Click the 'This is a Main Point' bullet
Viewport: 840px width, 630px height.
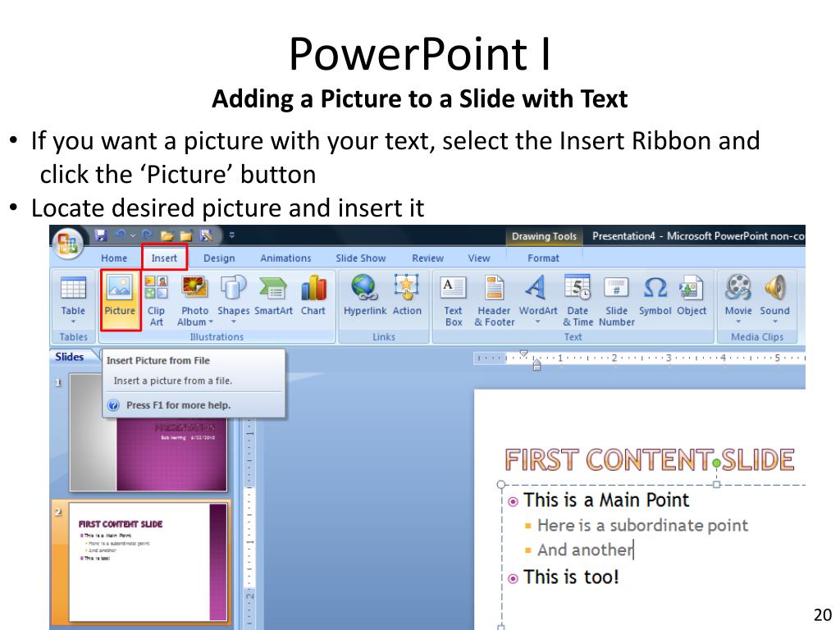coord(606,500)
